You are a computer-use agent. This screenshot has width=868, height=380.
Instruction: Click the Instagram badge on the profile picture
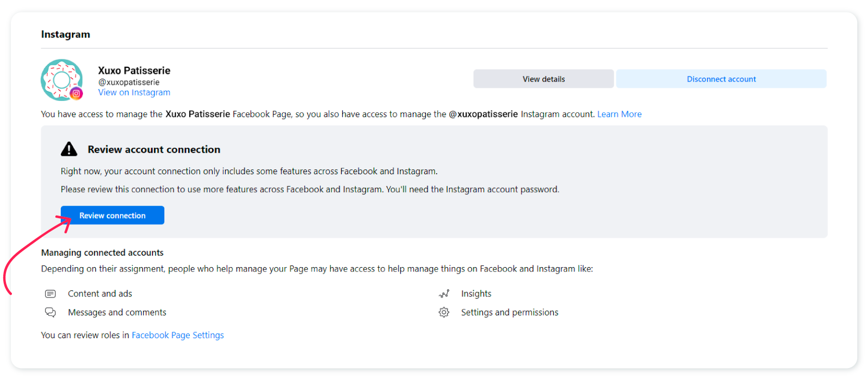[76, 93]
